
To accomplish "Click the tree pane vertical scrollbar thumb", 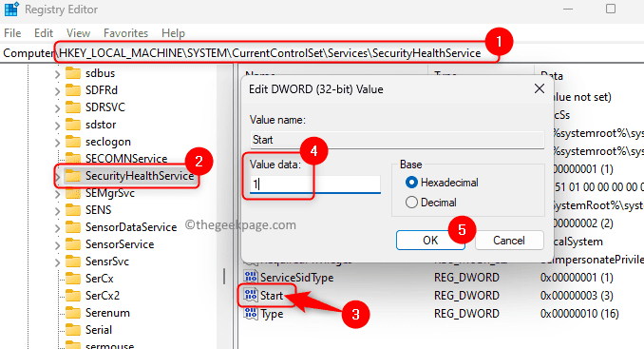I will pos(224,276).
